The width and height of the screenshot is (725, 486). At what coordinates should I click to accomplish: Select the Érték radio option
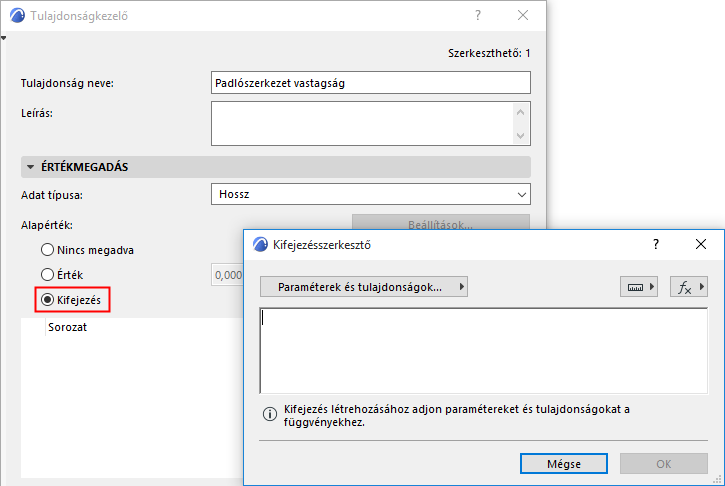point(47,273)
